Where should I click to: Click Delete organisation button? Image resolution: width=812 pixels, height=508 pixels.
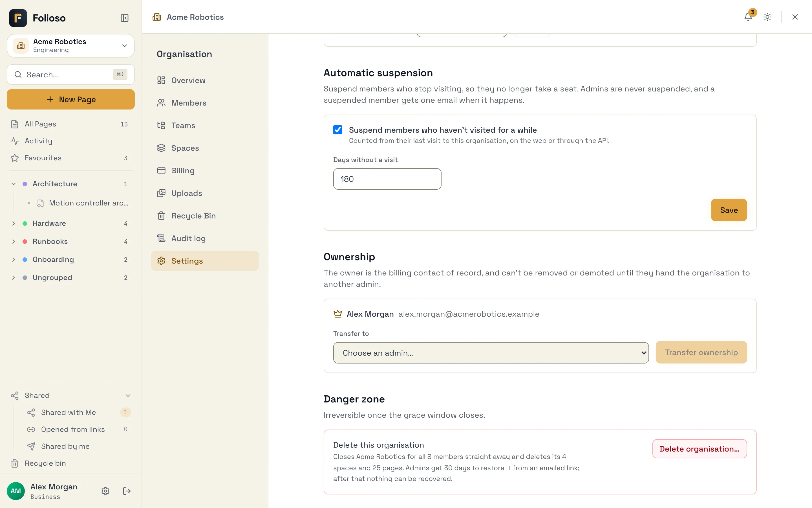(x=699, y=449)
